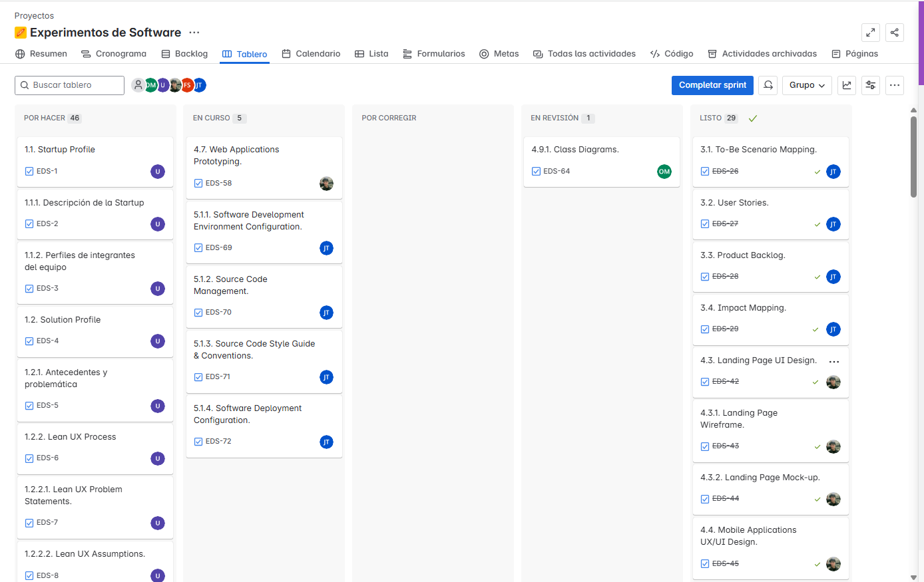
Task: Click the EN CURSO column header
Action: pyautogui.click(x=211, y=118)
